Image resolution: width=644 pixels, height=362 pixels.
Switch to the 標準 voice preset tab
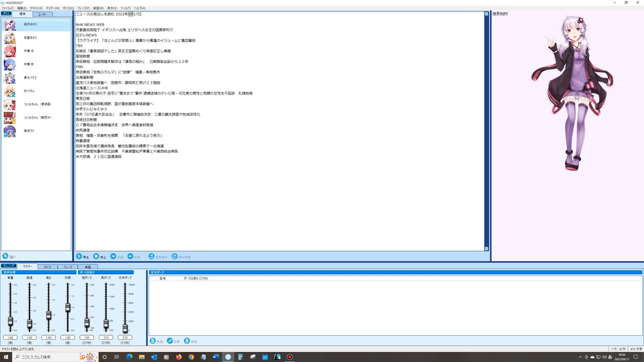(x=22, y=14)
